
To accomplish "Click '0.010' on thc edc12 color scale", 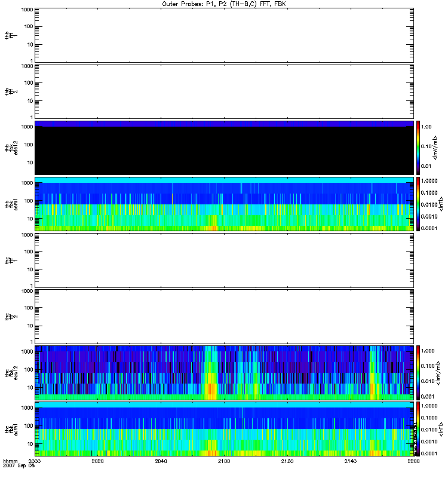I will 428,381.
